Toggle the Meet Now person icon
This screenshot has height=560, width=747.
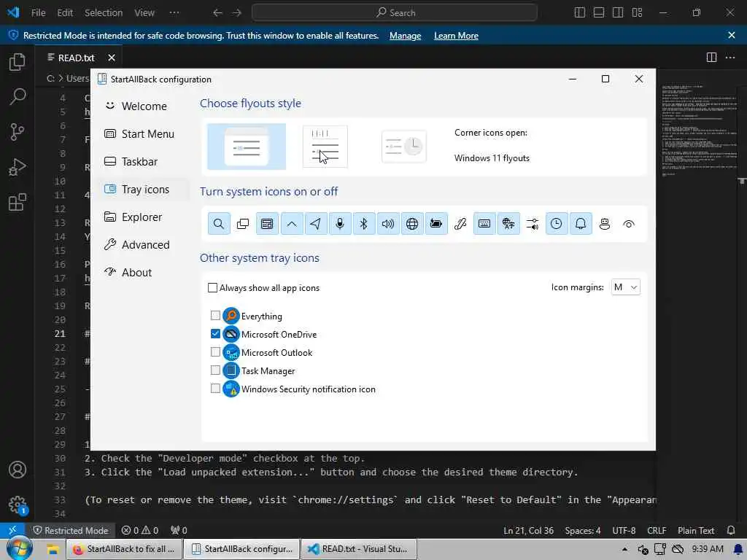(x=605, y=224)
